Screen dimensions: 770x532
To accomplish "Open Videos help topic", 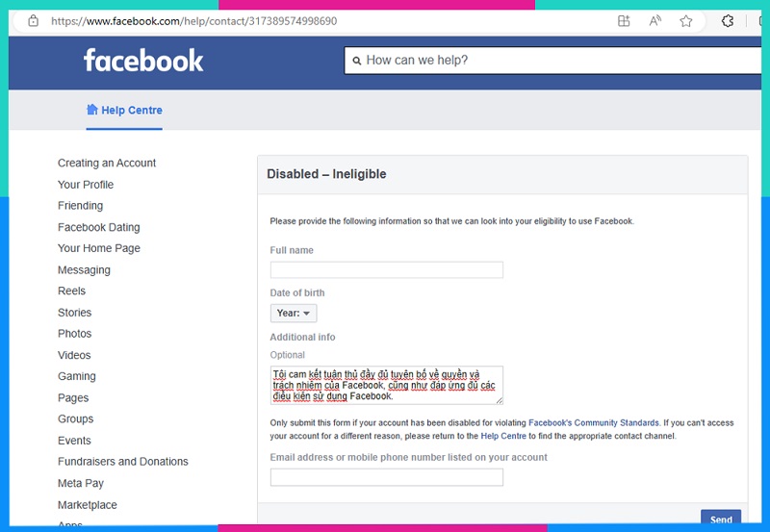I will [74, 355].
